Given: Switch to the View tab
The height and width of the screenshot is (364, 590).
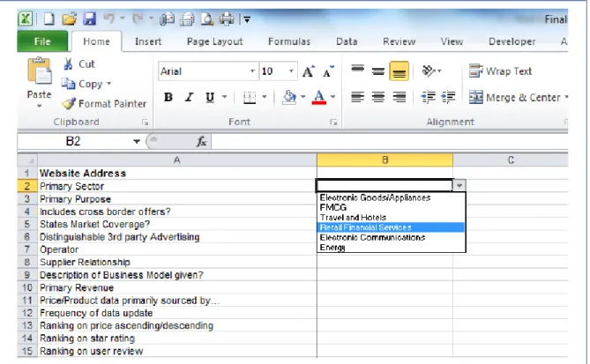Looking at the screenshot, I should pyautogui.click(x=452, y=41).
